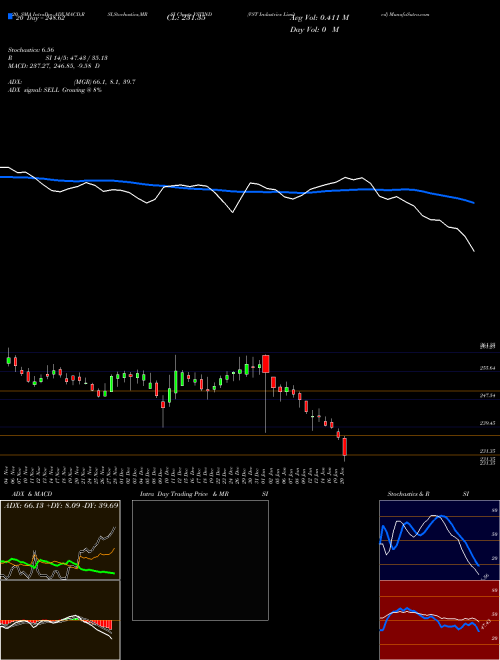This screenshot has height=660, width=500.
Task: Click the ADX mini chart with green line
Action: coord(60,540)
